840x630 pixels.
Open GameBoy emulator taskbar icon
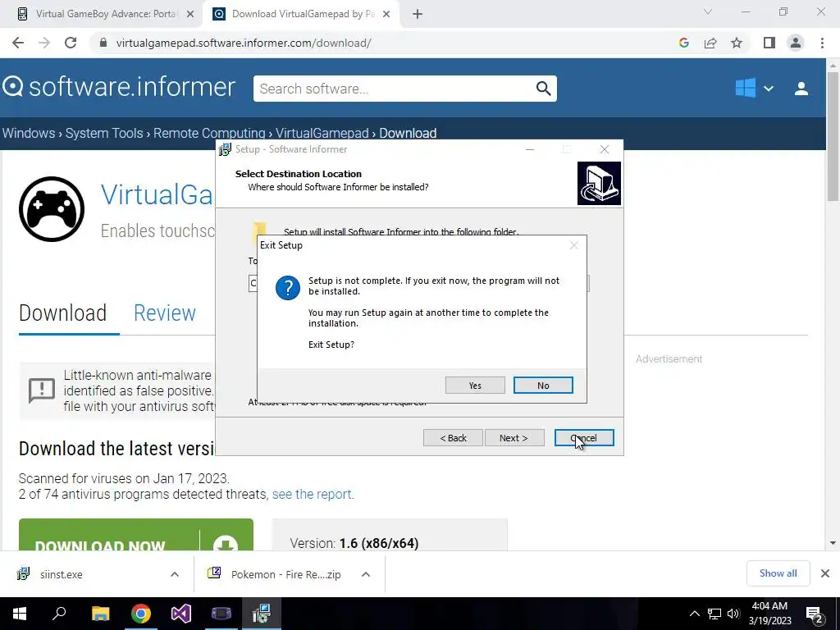coord(221,614)
